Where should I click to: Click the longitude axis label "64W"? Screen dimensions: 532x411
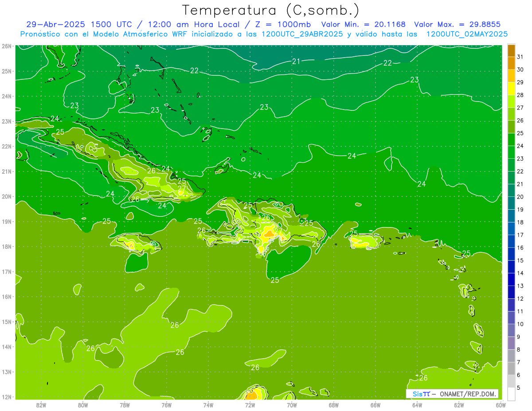417,405
